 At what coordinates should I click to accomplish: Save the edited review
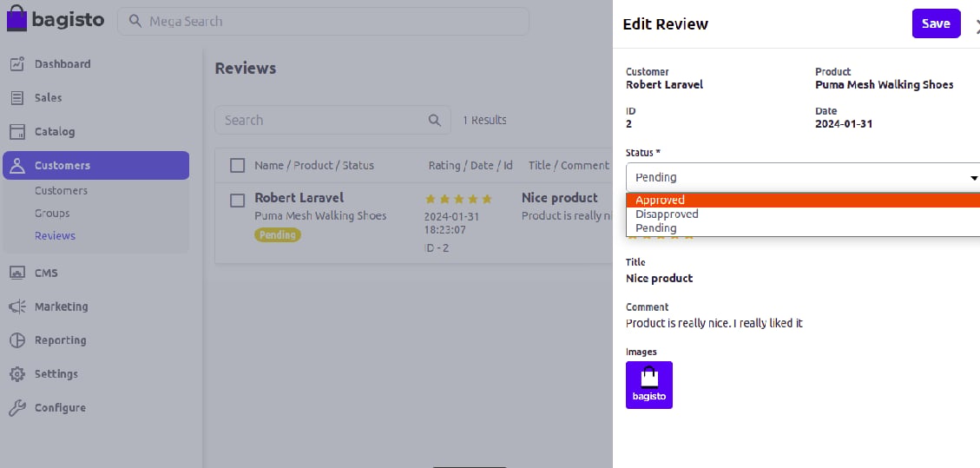[x=937, y=23]
